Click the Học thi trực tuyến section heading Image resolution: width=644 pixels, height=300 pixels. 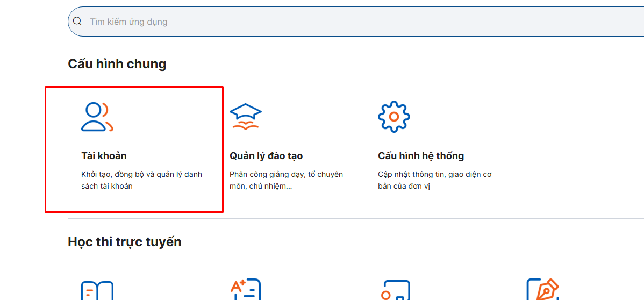point(124,242)
